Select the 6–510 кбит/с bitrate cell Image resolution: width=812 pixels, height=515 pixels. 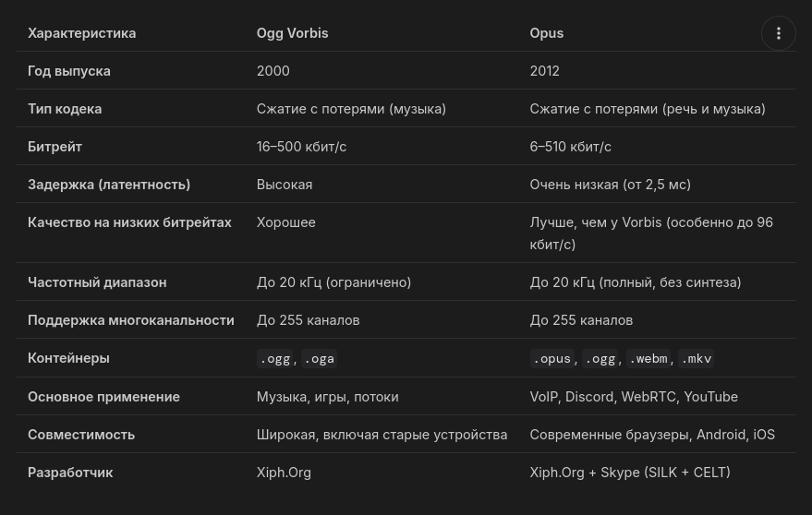[x=570, y=147]
